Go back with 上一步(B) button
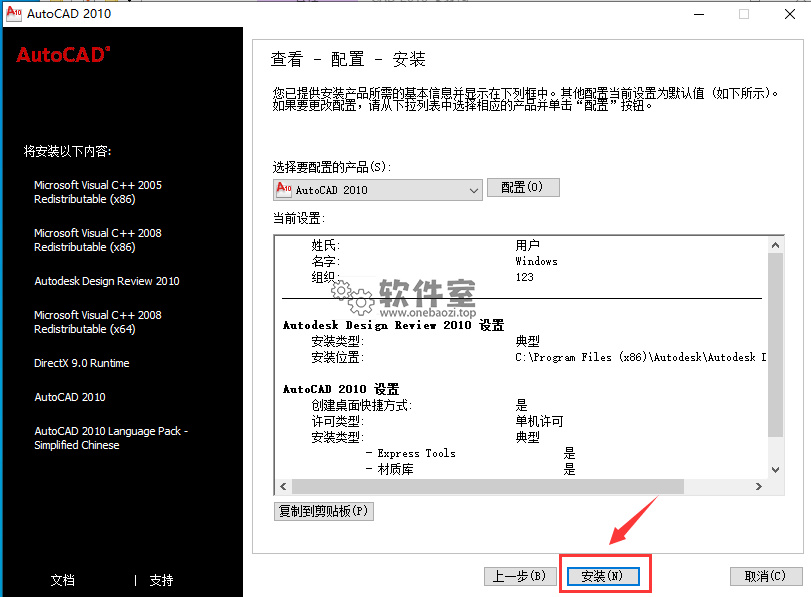This screenshot has height=597, width=811. 520,576
